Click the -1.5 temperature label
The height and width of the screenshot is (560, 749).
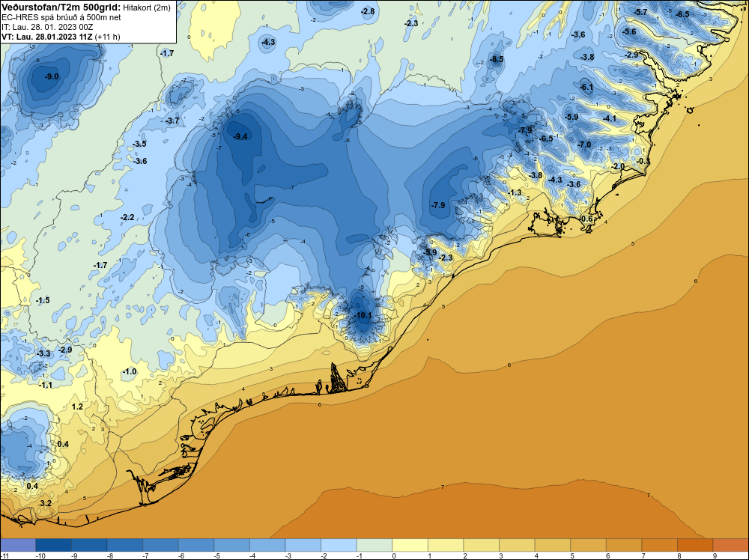(x=43, y=300)
